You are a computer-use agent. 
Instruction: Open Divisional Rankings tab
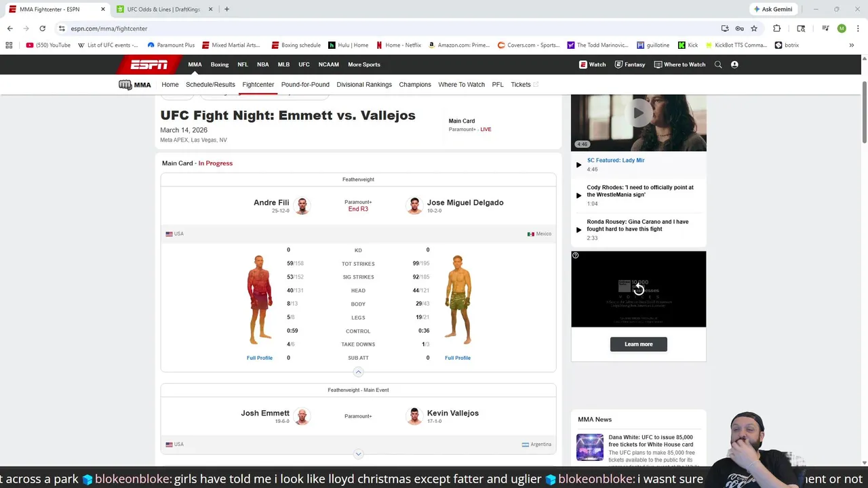[364, 85]
